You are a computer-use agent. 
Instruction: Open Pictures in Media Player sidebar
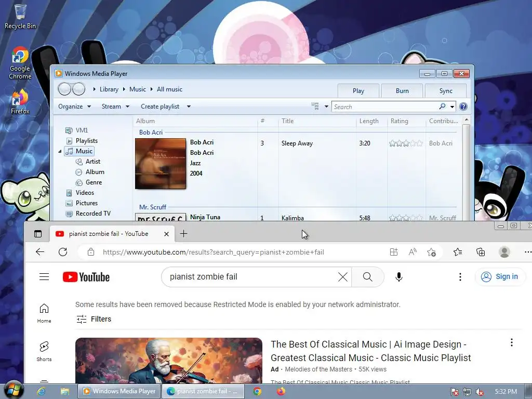tap(82, 203)
